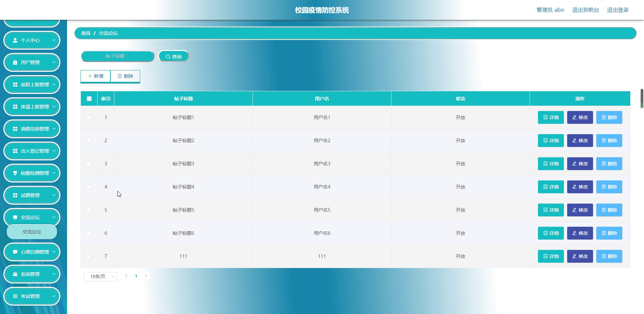
Task: Click the trash icon in 删除 for 帖子标题4
Action: click(x=604, y=187)
